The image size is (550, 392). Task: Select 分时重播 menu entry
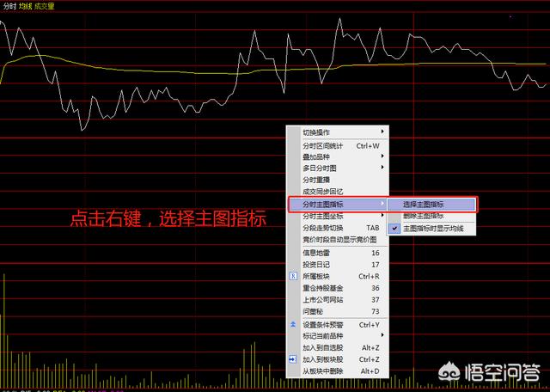tap(338, 180)
